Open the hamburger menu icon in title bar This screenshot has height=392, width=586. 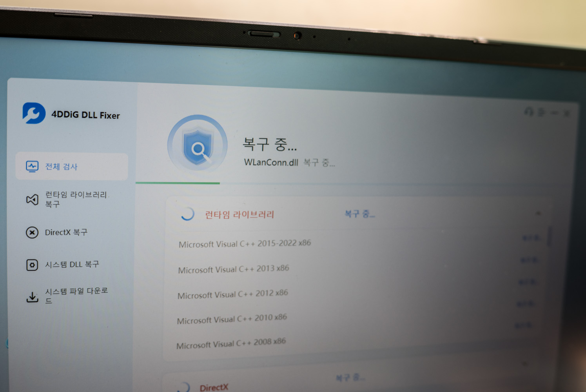point(542,113)
